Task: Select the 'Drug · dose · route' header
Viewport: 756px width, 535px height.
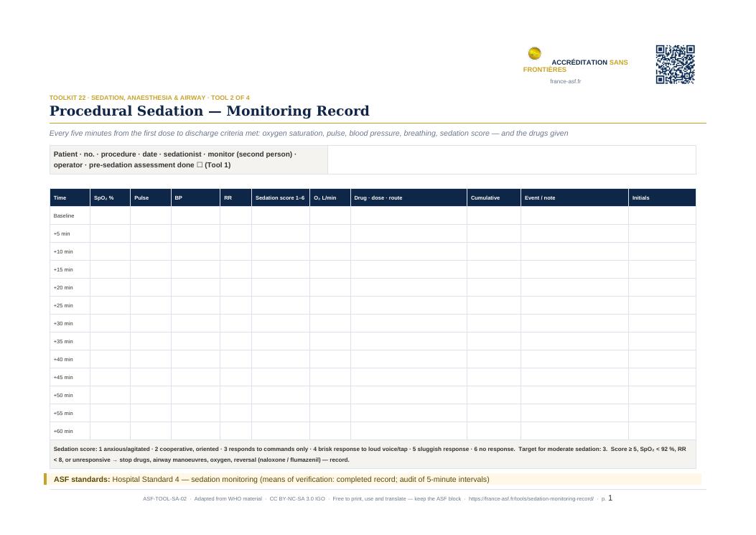Action: [409, 197]
